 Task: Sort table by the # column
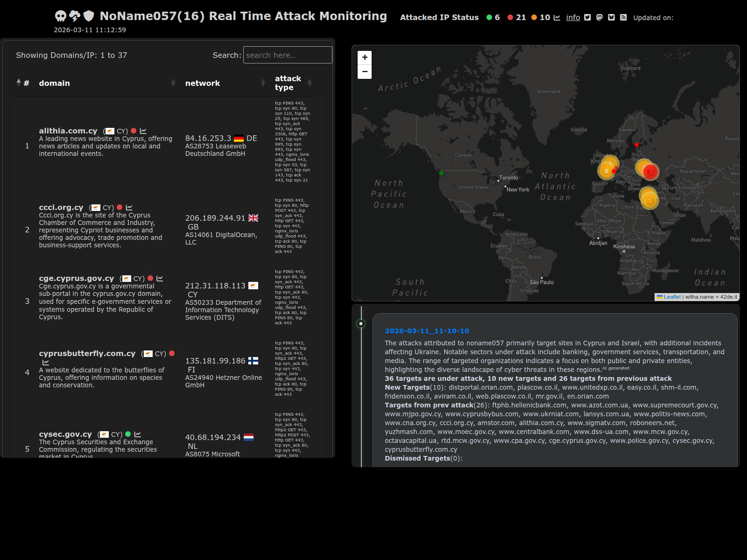(x=26, y=83)
